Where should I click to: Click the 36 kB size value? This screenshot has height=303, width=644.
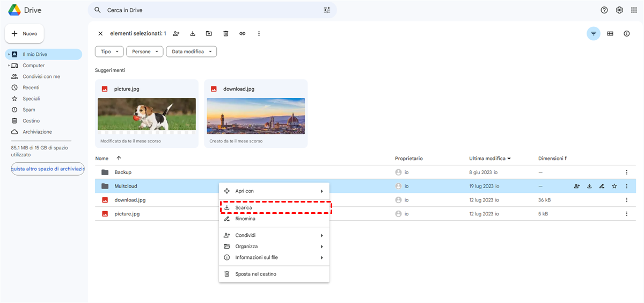coord(544,200)
